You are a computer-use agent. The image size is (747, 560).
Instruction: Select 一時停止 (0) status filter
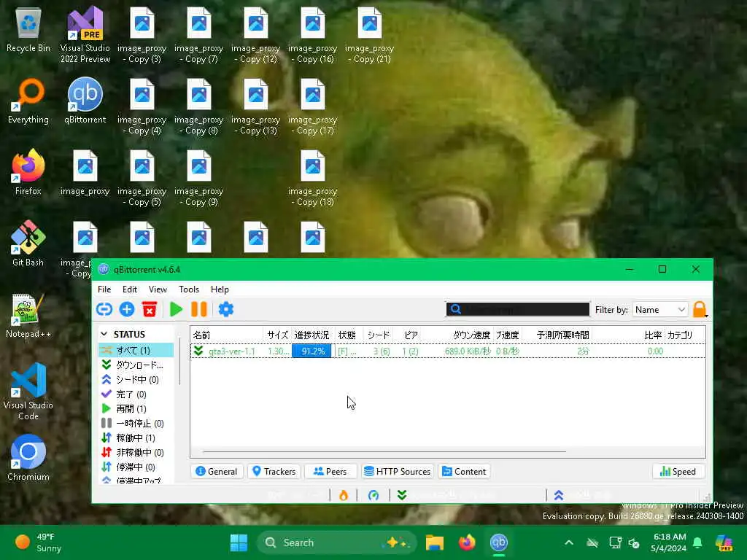point(136,424)
